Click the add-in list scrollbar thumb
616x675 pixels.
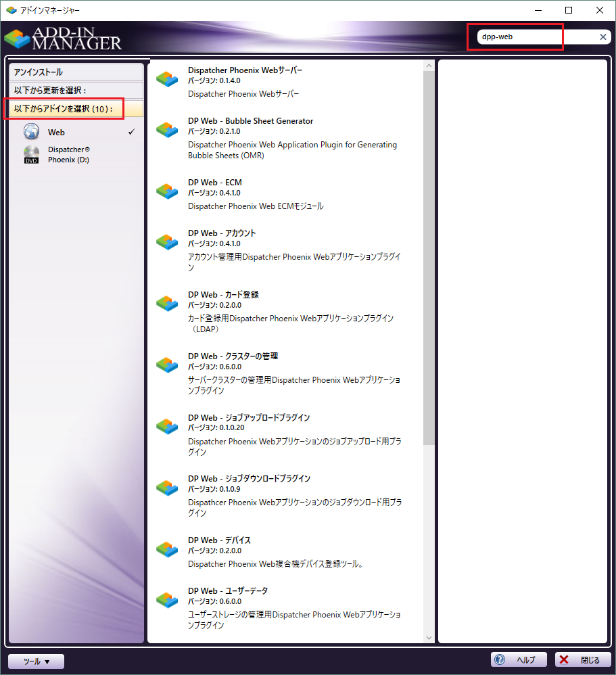point(429,258)
